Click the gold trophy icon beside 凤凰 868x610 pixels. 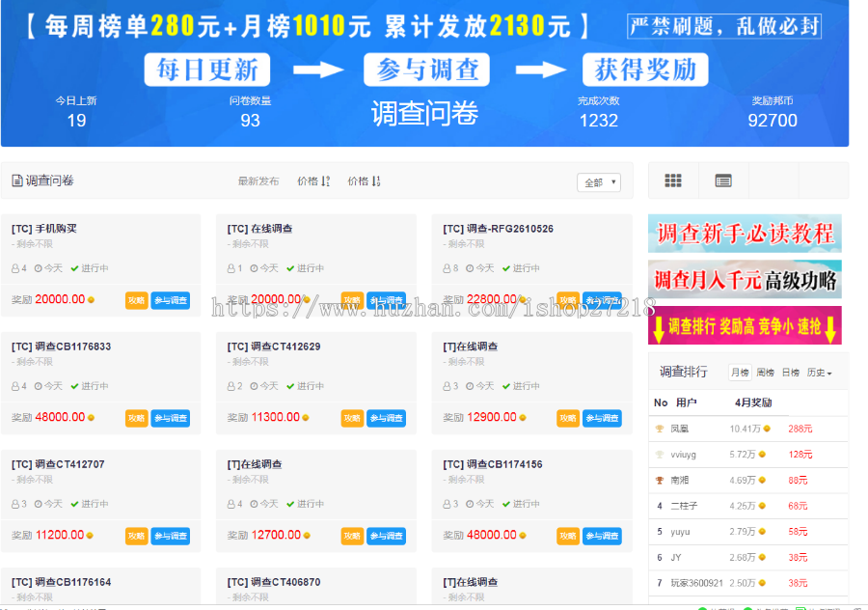tap(660, 429)
